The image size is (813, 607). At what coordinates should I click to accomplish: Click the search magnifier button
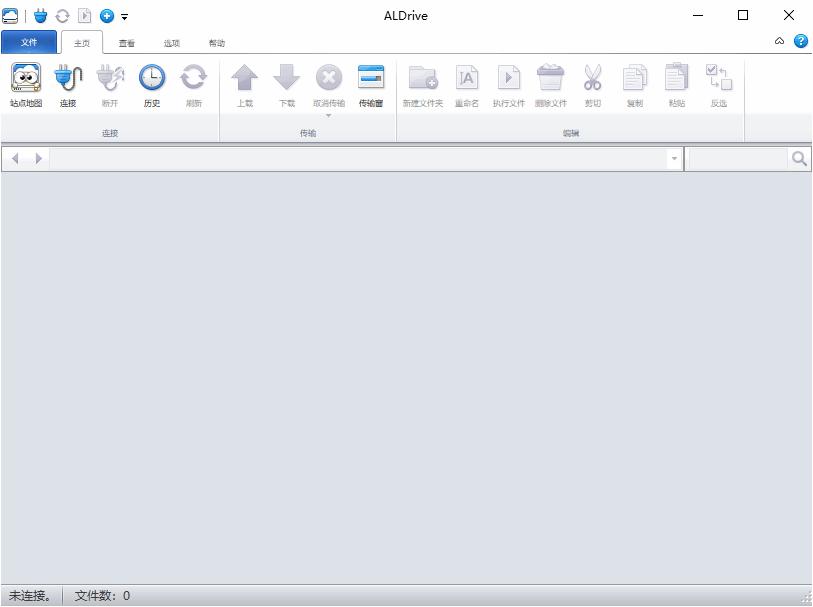pos(799,159)
